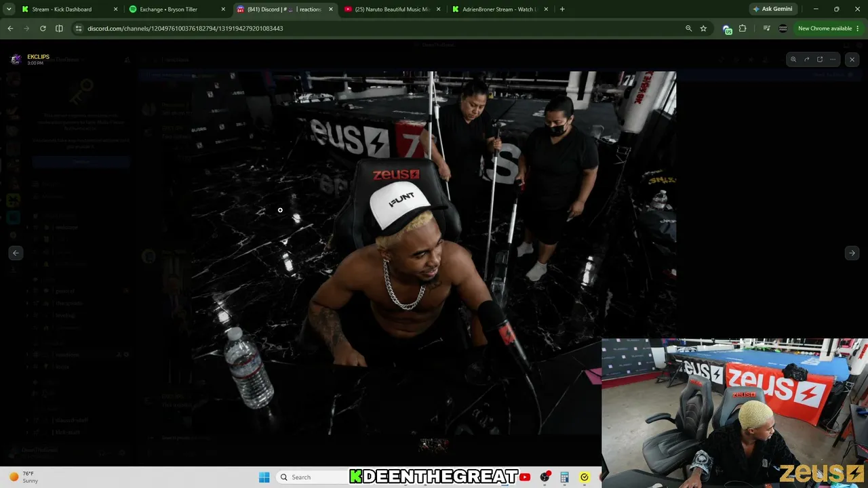This screenshot has width=868, height=488.
Task: Click the enlarged Discord photo
Action: coord(433,253)
